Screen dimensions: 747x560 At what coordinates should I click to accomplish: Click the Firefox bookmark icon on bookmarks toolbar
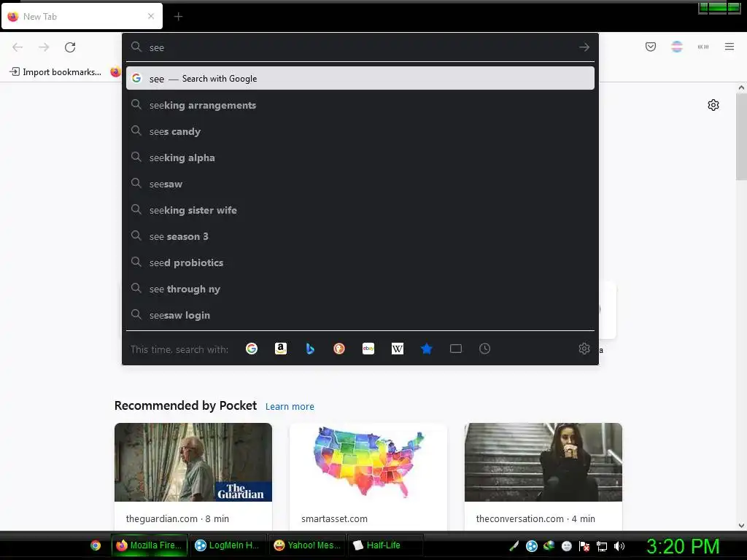click(115, 72)
